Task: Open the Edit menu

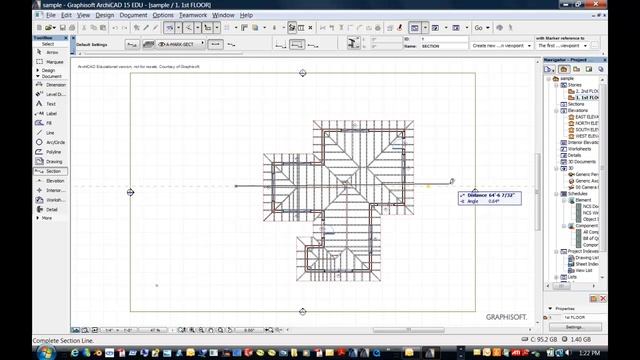Action: pos(66,15)
